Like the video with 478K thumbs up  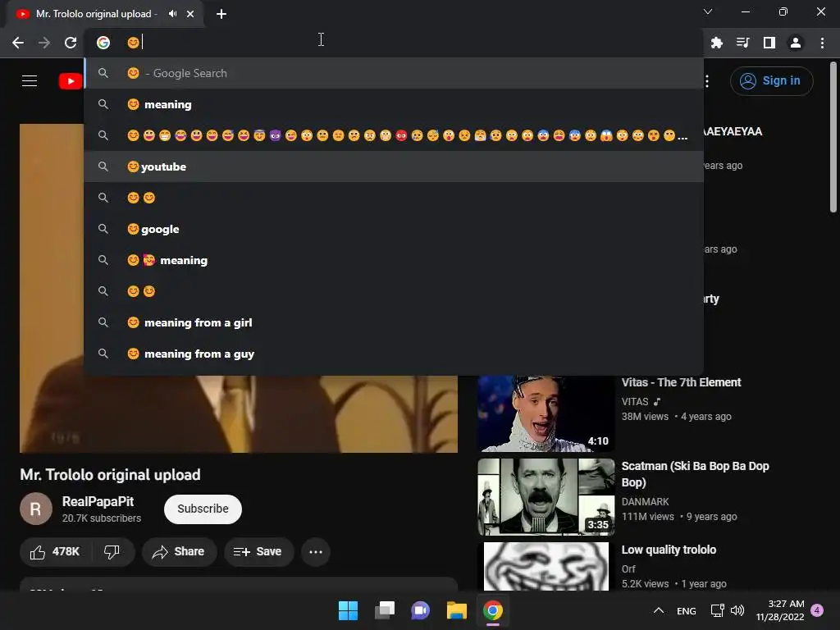[55, 552]
